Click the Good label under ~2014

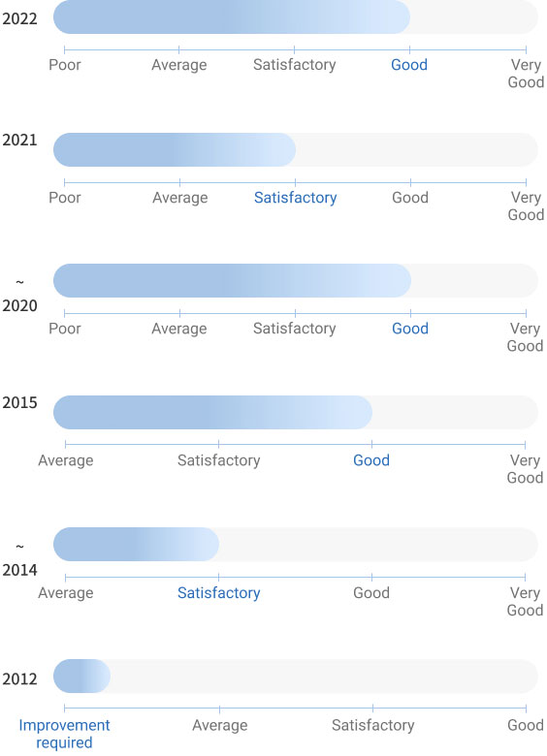click(x=371, y=592)
